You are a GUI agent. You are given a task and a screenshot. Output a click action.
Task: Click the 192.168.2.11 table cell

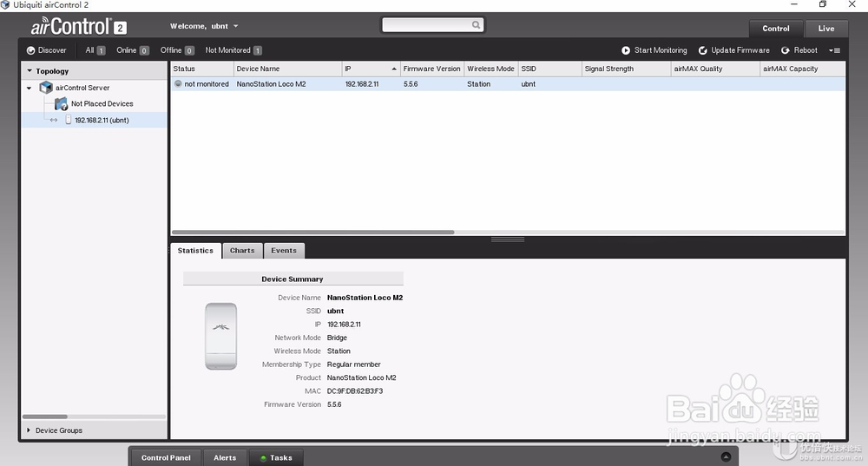coord(362,84)
